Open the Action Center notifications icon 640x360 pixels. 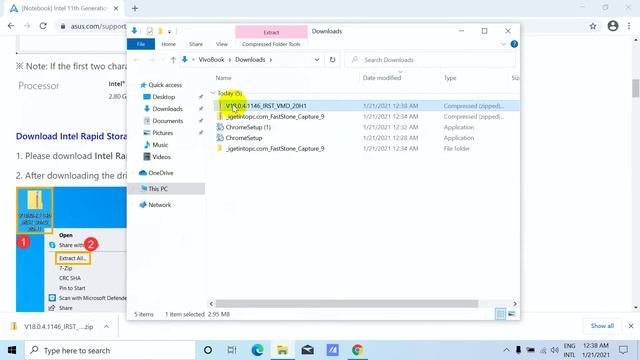[623, 350]
